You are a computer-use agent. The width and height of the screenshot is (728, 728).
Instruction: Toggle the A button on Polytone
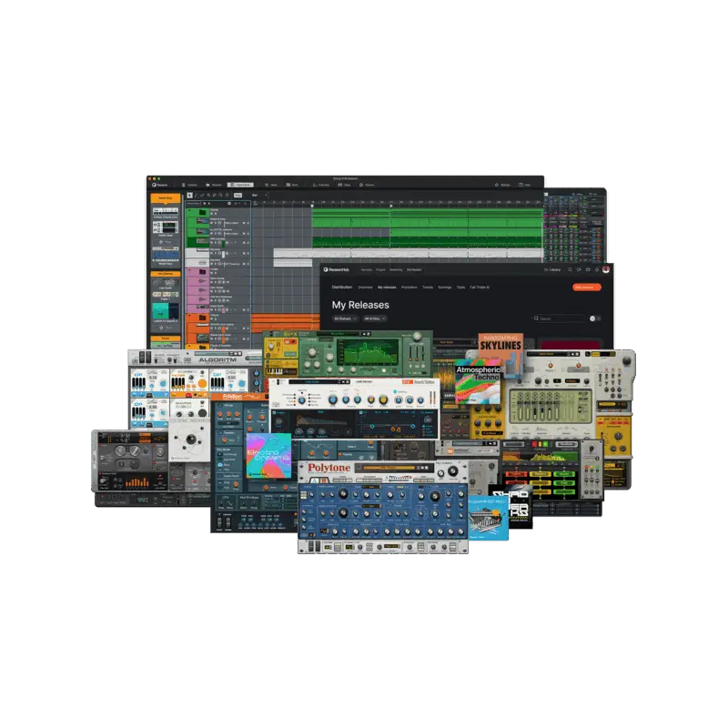313,480
